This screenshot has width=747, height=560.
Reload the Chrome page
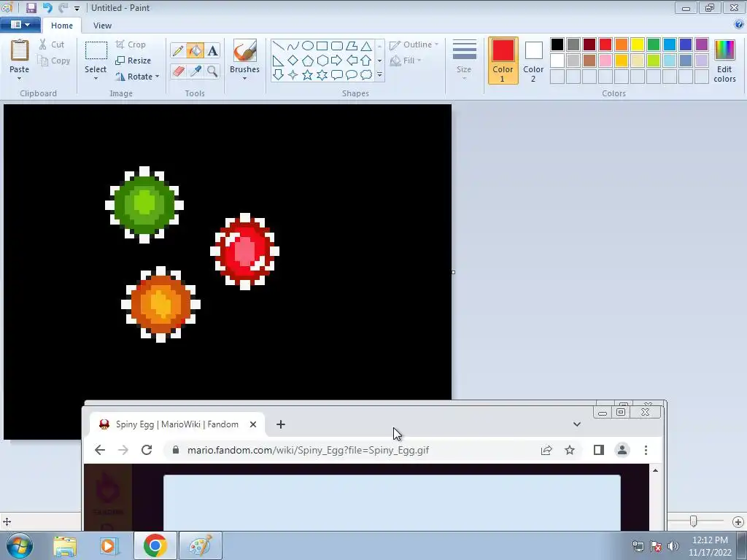[x=146, y=450]
